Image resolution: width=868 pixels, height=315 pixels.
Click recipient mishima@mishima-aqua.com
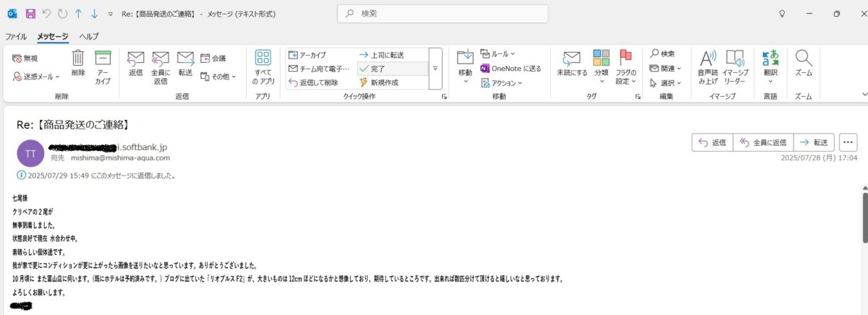click(120, 157)
